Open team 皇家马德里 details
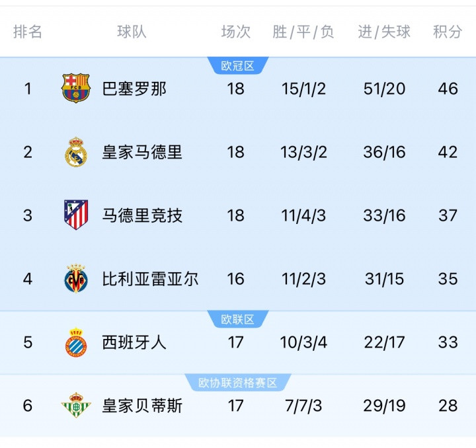Image resolution: width=476 pixels, height=448 pixels. 142,152
